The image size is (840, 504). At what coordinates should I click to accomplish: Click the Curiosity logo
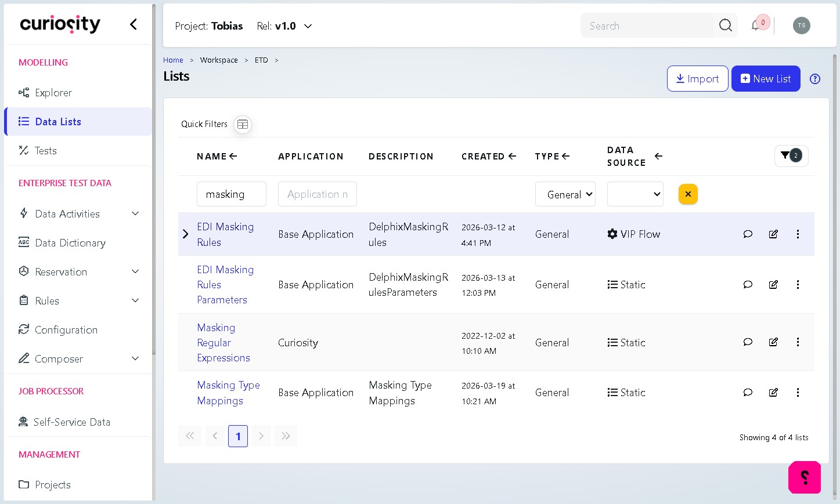click(x=60, y=24)
